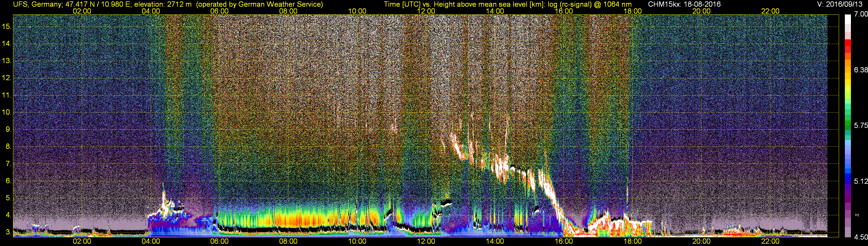The width and height of the screenshot is (868, 246).
Task: Click the small "eq" label beside the color bar
Action: (x=857, y=215)
